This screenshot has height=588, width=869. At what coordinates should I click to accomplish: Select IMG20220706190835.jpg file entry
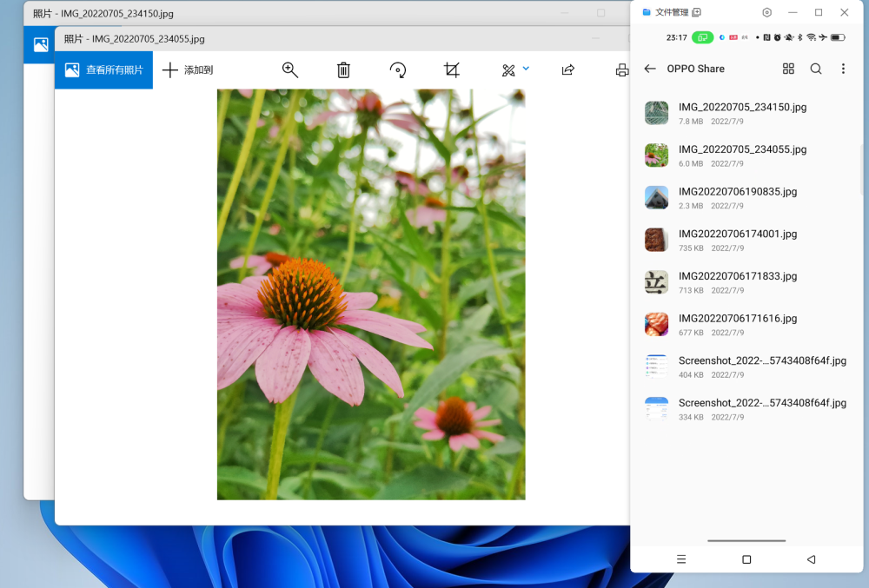[x=737, y=197]
